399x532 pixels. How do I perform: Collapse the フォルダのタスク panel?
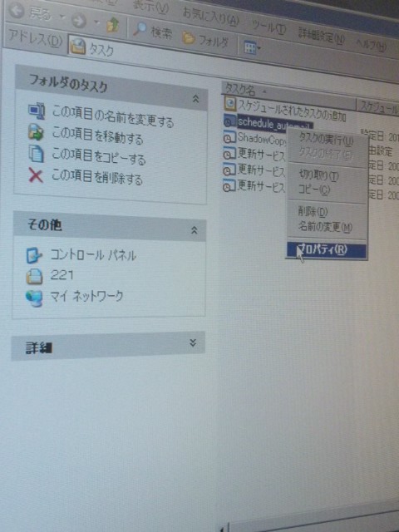coord(195,99)
